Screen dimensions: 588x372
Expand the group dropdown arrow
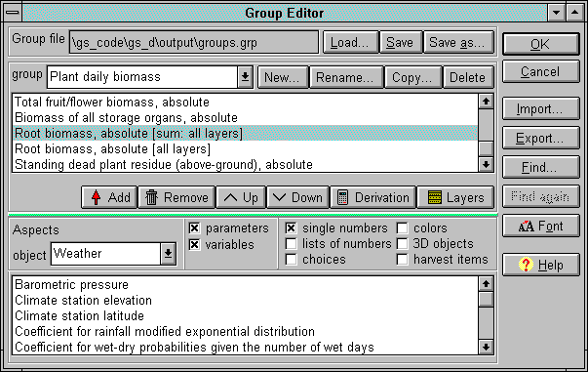point(245,77)
